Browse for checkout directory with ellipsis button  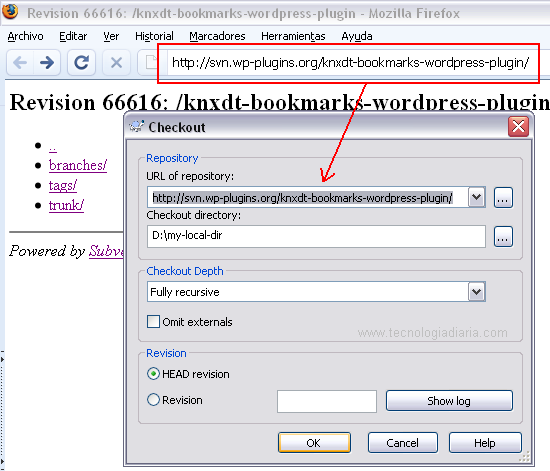(503, 237)
